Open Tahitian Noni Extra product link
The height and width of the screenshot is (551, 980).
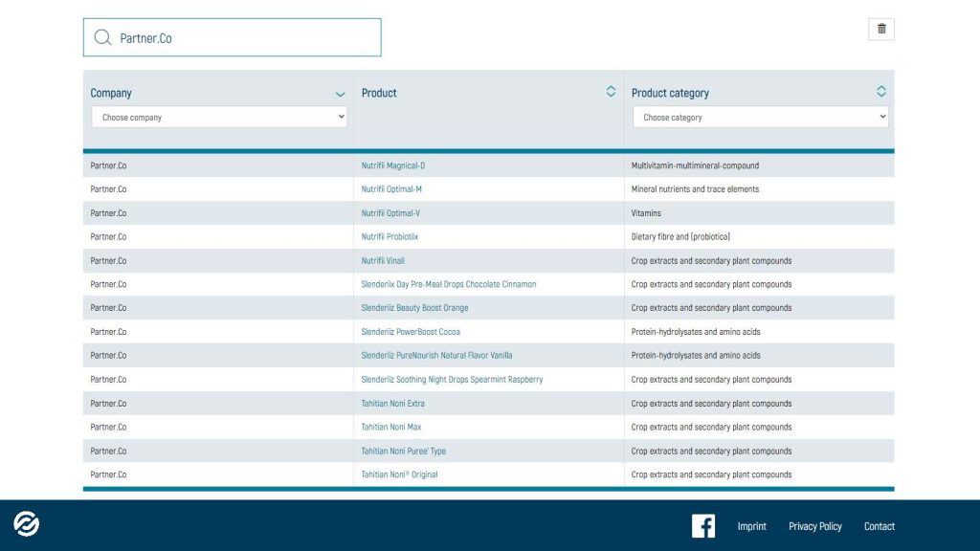pyautogui.click(x=392, y=404)
